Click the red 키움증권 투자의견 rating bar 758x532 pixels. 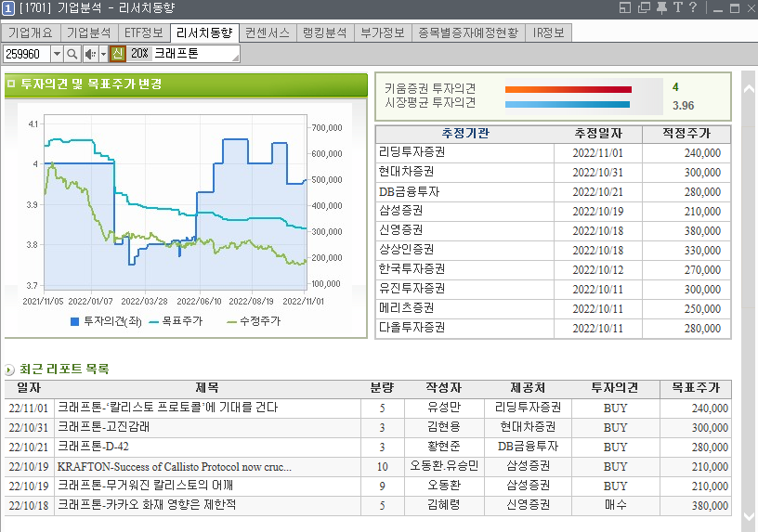coord(568,89)
